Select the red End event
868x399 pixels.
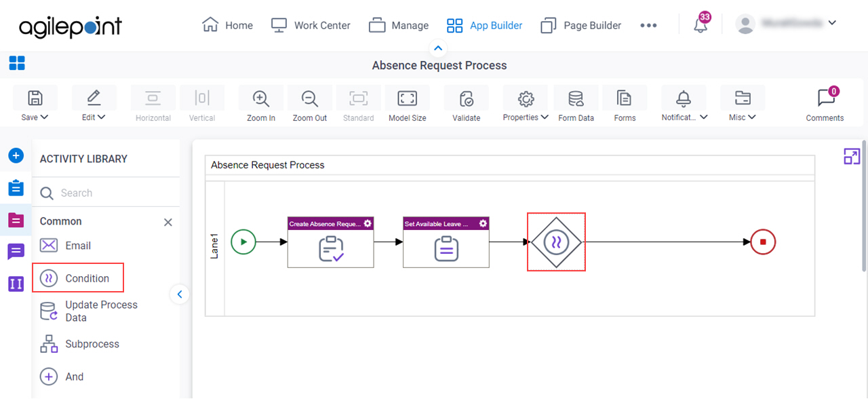click(763, 241)
